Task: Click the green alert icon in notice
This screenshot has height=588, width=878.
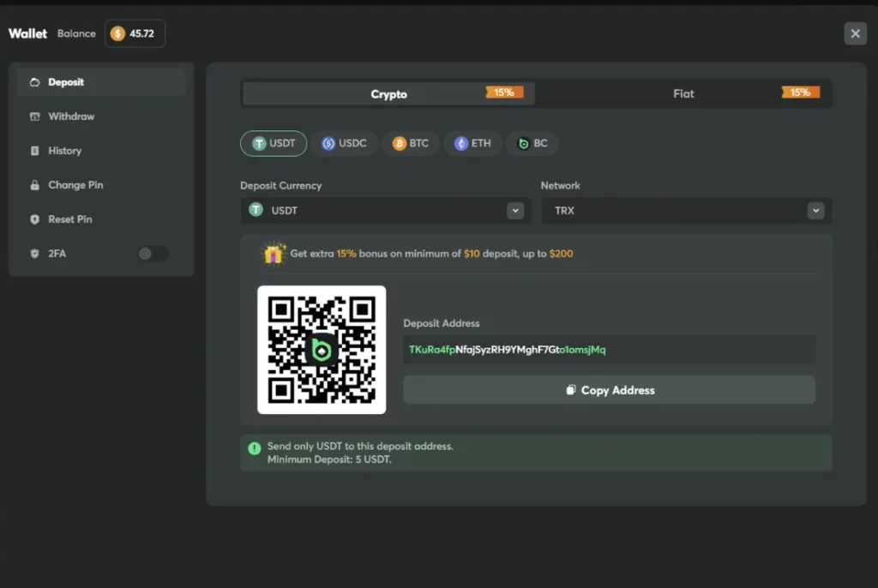Action: coord(254,448)
